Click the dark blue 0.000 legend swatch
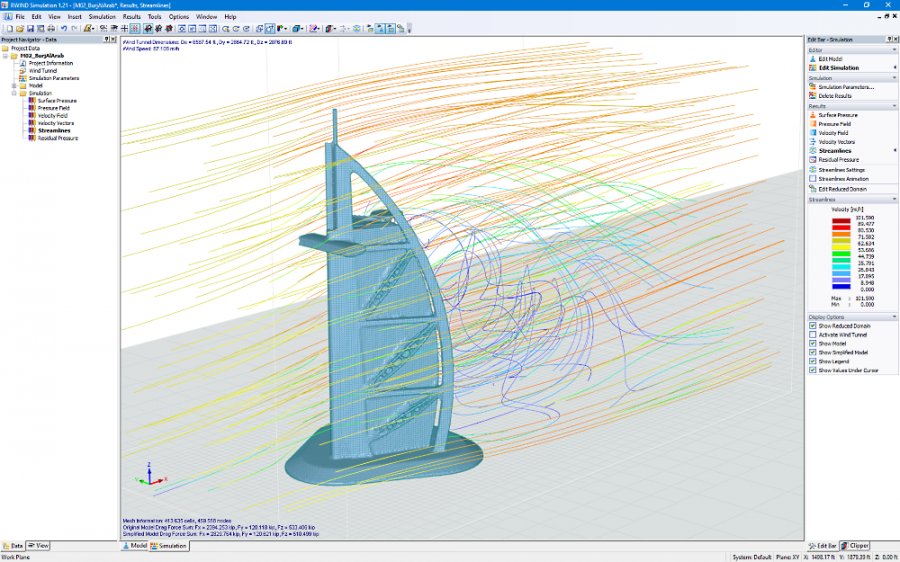This screenshot has height=562, width=900. tap(841, 286)
